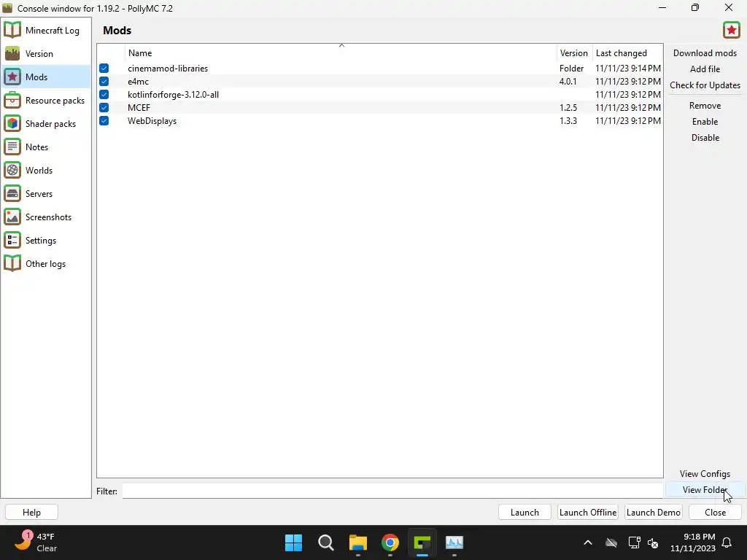Go to the Worlds page
Screen dimensions: 747x560
46,170
